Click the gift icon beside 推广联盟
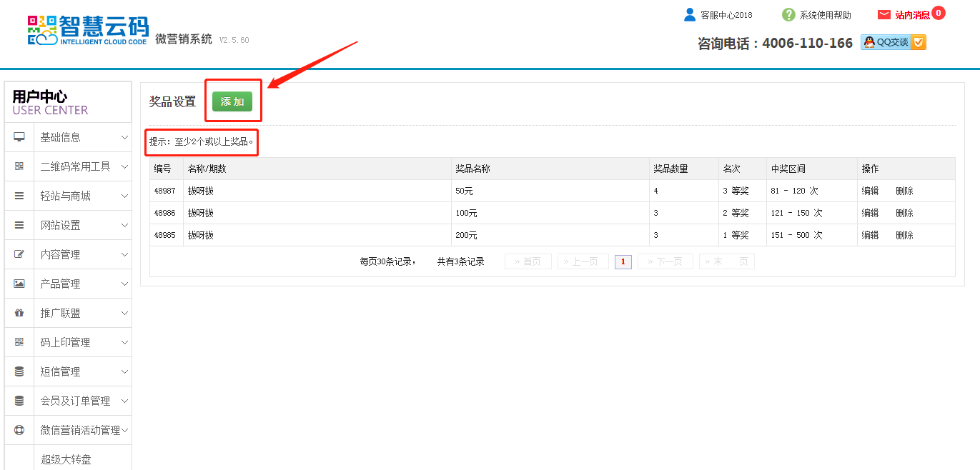980x470 pixels. [x=19, y=313]
